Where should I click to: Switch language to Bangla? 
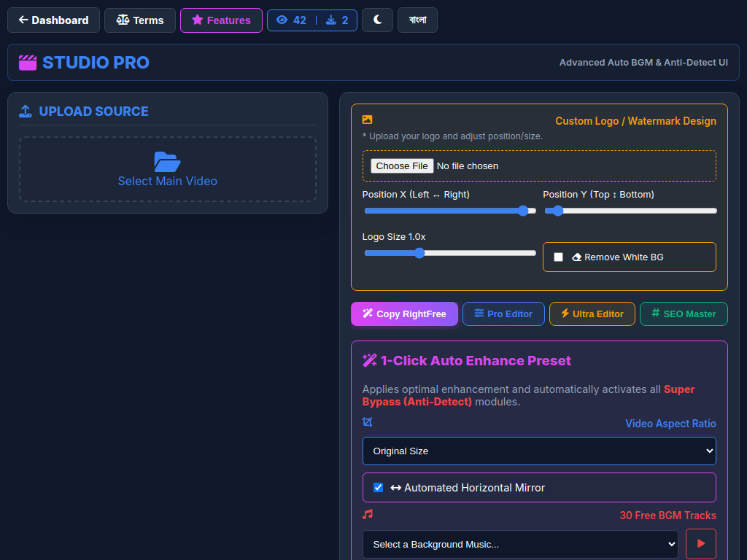pos(417,20)
